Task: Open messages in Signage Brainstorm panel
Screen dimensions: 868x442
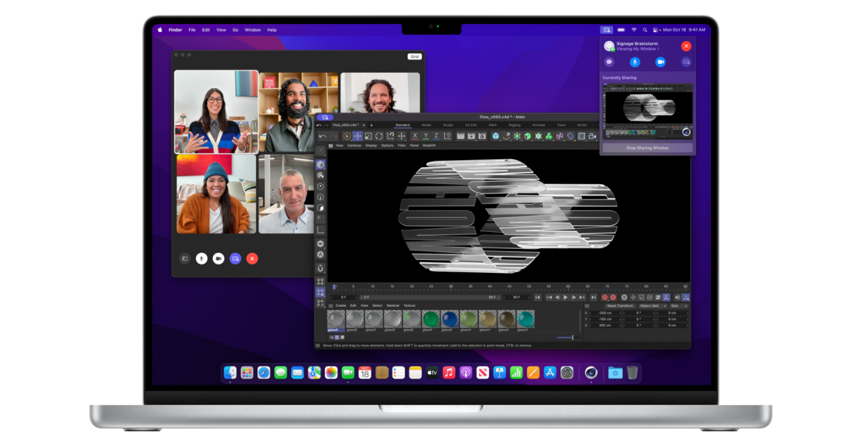Action: pyautogui.click(x=609, y=62)
